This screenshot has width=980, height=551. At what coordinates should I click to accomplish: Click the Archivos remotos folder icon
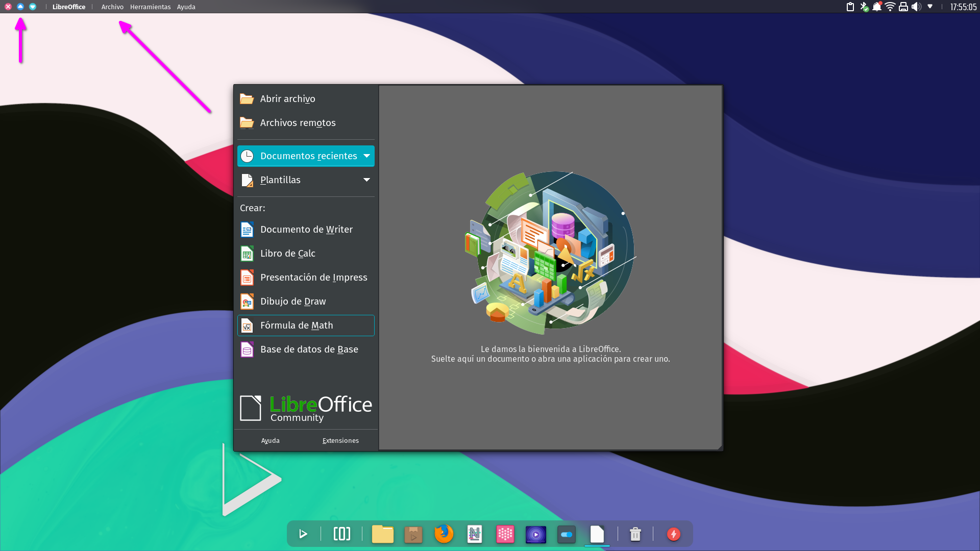tap(247, 123)
